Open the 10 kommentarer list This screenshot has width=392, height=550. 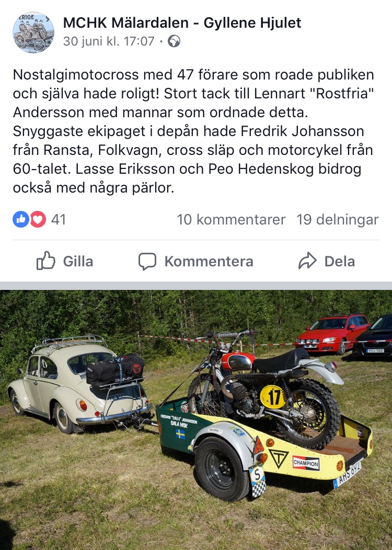(231, 220)
